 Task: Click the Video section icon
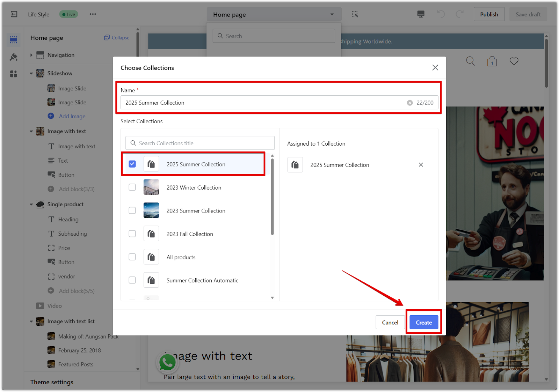tap(40, 306)
